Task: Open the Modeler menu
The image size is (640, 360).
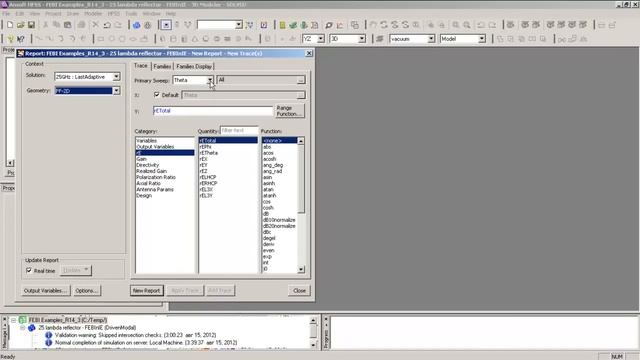Action: tap(93, 13)
